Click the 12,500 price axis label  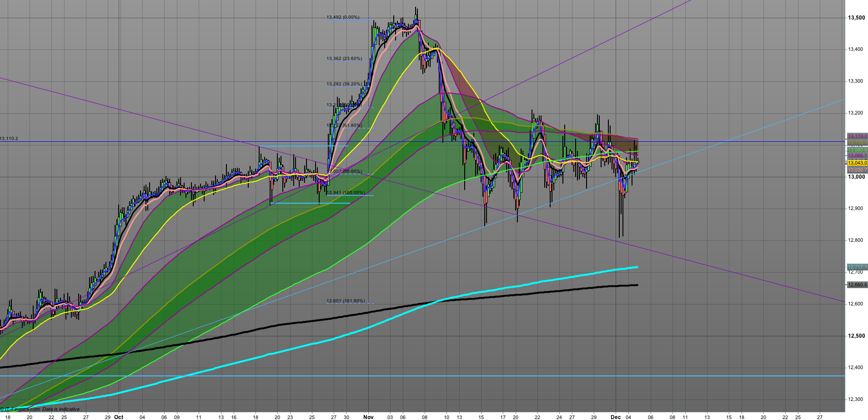point(857,336)
